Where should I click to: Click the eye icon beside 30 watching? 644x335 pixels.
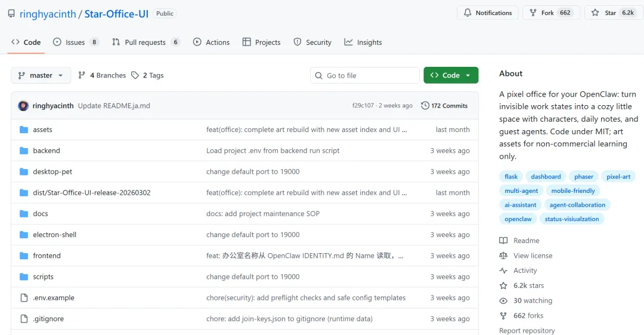[503, 301]
